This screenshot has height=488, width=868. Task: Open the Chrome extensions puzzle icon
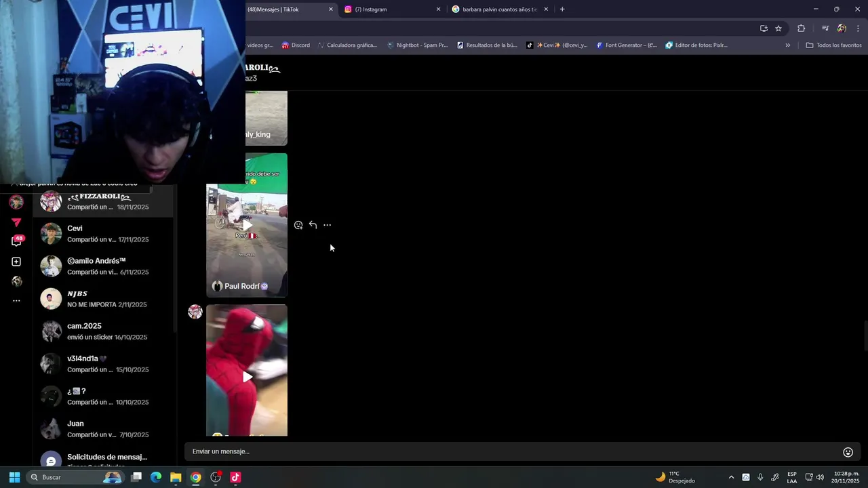click(802, 28)
